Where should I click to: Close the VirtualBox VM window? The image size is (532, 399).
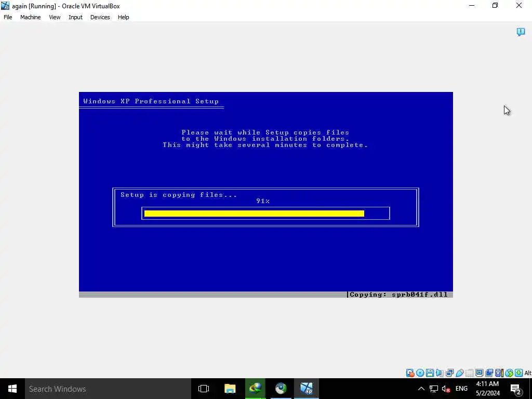coord(519,5)
